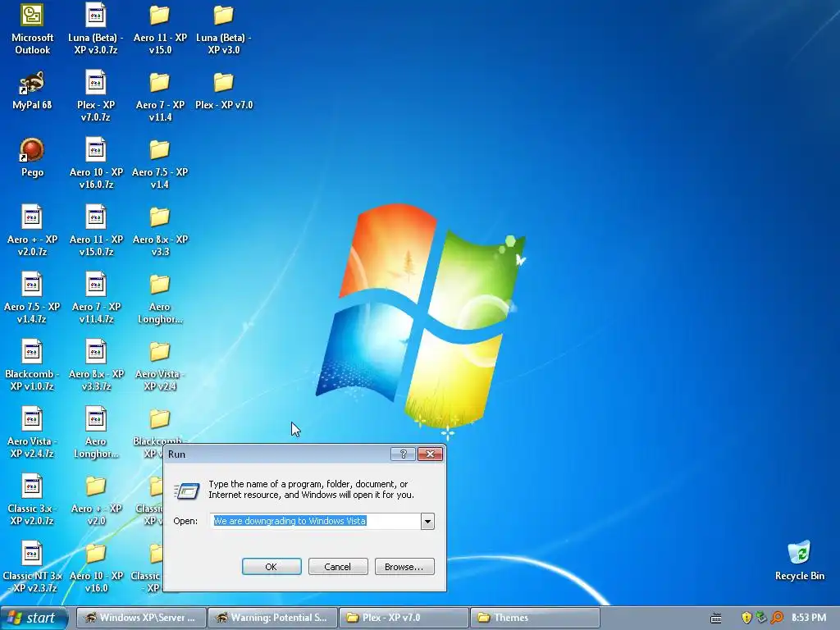Select Aero 7 - XP v11.4.7z file

(x=96, y=298)
